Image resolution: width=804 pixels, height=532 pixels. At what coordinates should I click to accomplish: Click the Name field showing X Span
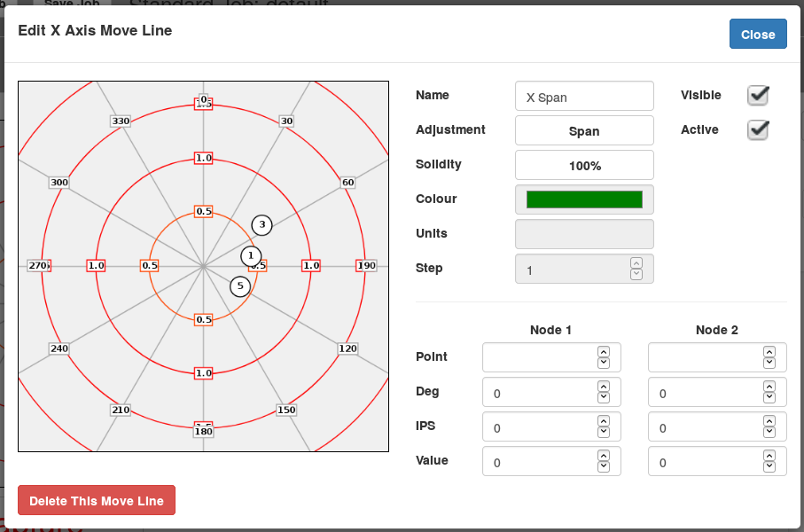click(584, 96)
